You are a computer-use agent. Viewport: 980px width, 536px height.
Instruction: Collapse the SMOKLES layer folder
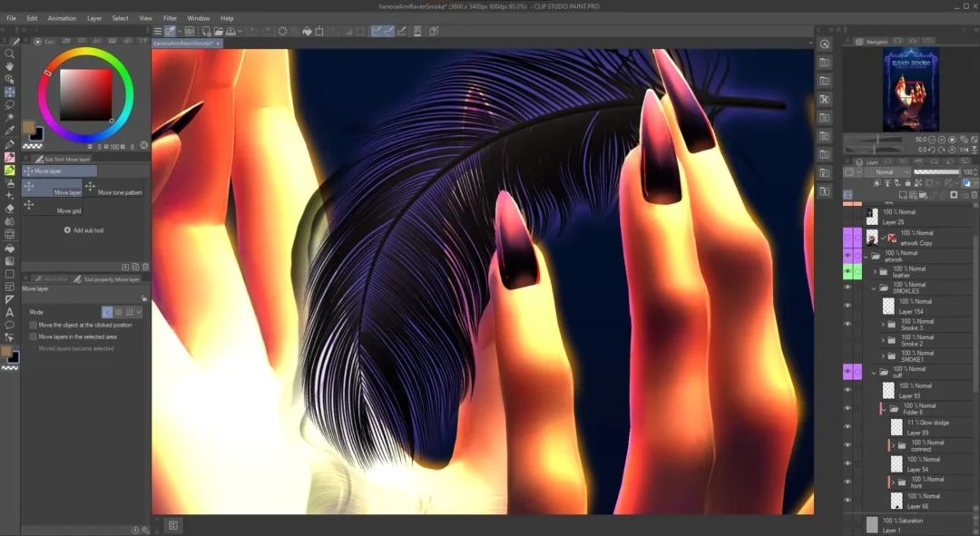(x=875, y=288)
